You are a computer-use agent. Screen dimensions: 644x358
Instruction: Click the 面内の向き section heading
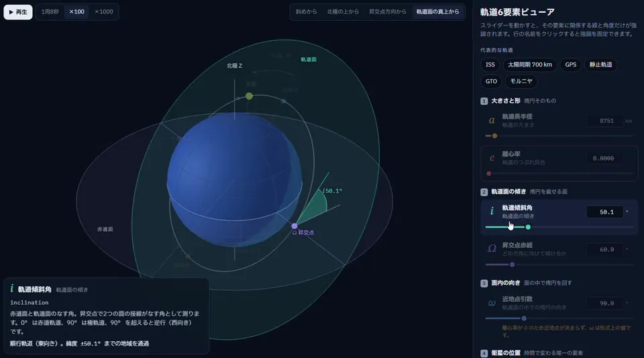coord(506,283)
